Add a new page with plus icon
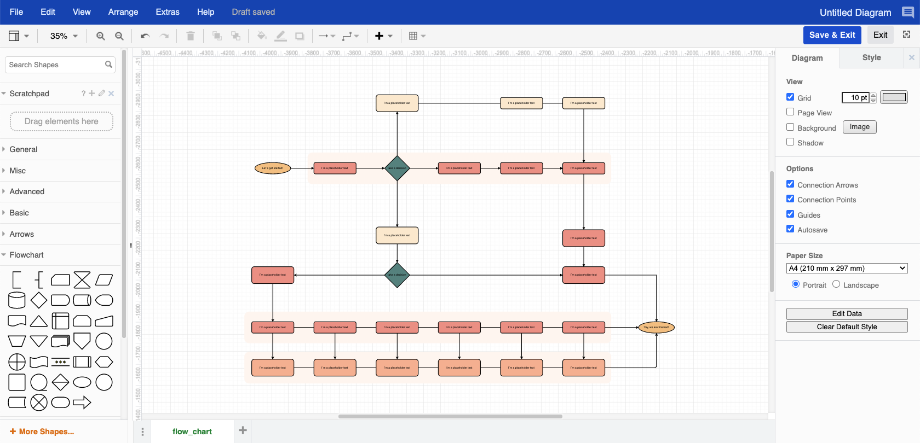This screenshot has width=920, height=443. tap(242, 431)
